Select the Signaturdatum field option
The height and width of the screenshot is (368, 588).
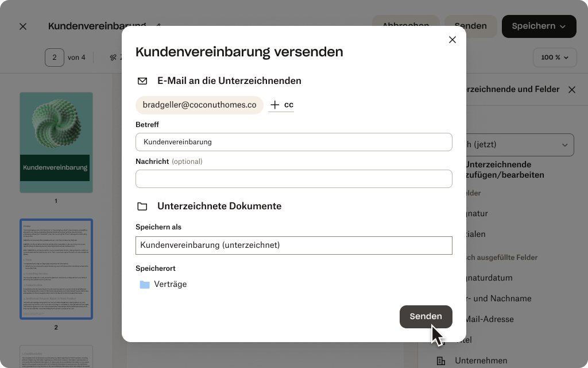(x=489, y=278)
